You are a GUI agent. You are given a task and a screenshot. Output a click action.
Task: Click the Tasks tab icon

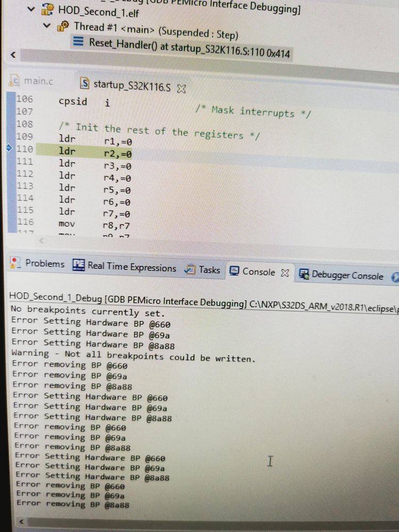(x=190, y=269)
